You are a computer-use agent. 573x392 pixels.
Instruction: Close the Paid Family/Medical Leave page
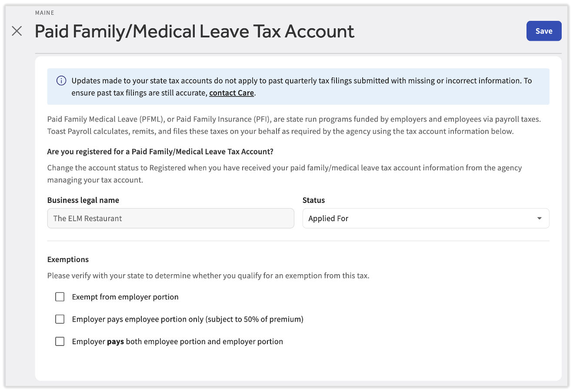17,31
